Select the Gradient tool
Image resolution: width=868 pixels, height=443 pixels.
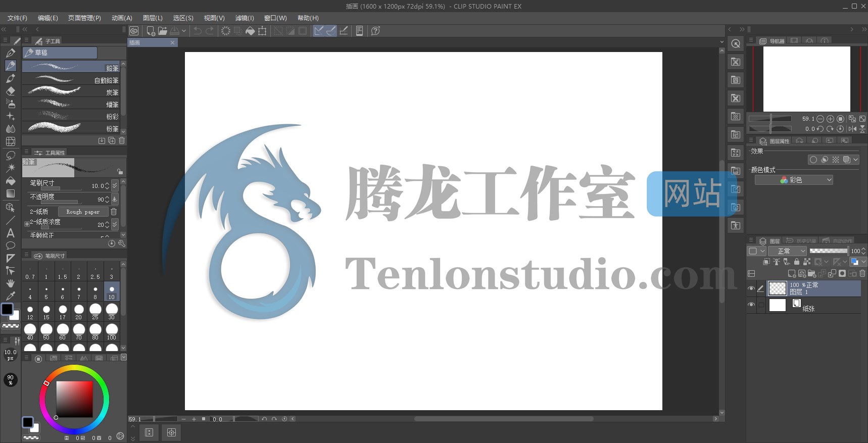click(x=11, y=193)
